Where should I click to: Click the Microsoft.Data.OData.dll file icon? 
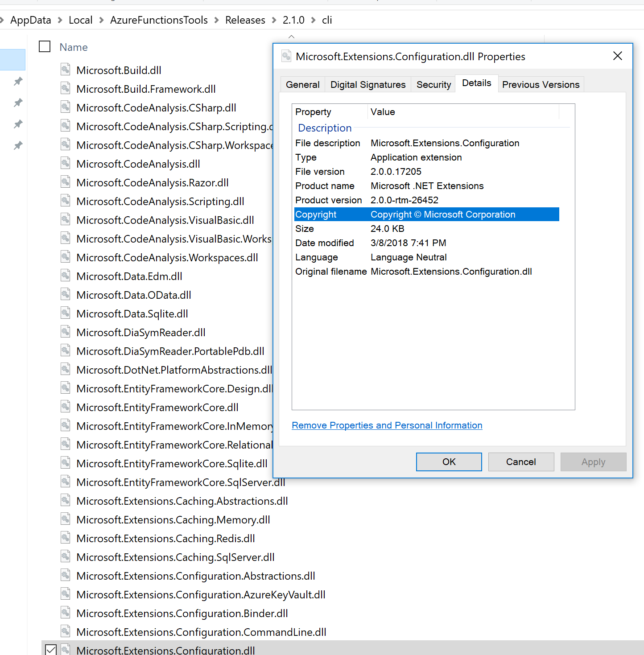[66, 294]
